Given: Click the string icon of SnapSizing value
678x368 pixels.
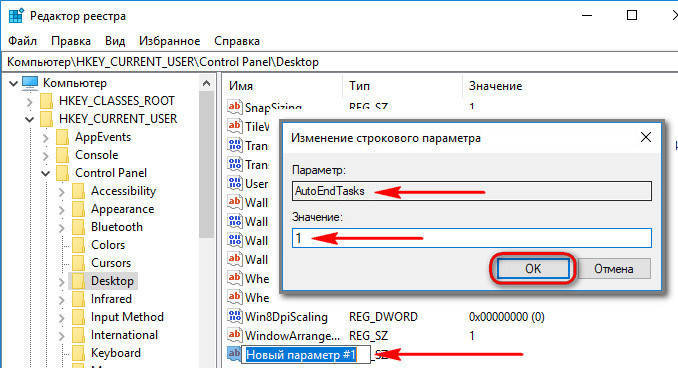Looking at the screenshot, I should [234, 106].
